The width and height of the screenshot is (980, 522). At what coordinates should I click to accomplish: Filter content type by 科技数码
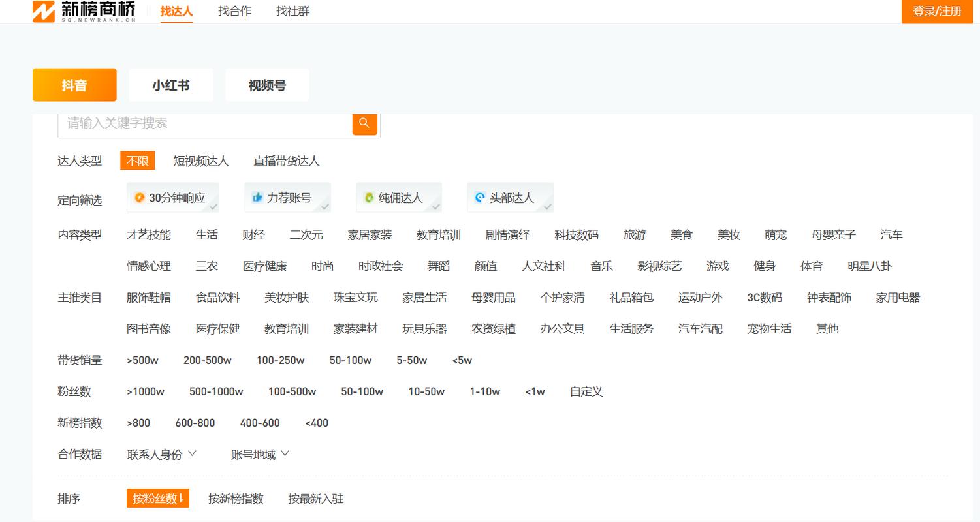(577, 235)
